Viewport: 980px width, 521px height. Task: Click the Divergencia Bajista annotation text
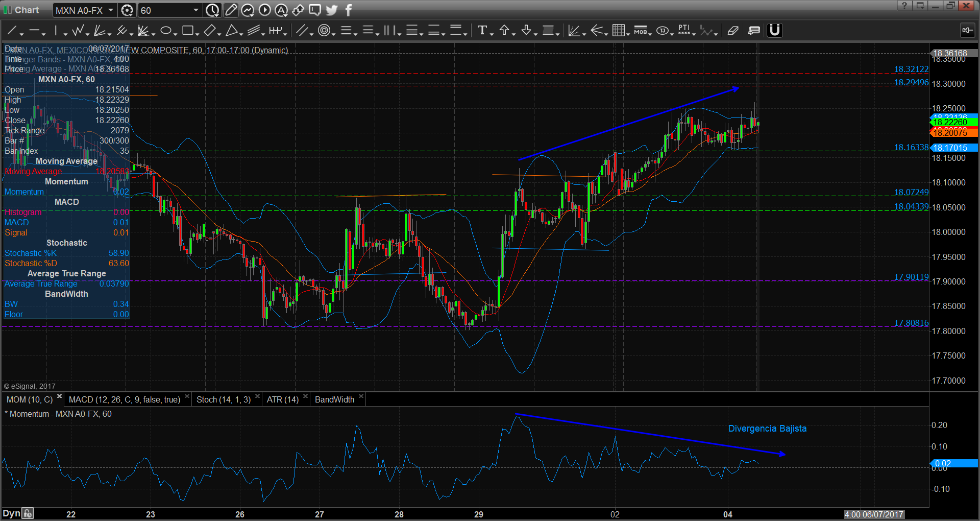pyautogui.click(x=767, y=429)
